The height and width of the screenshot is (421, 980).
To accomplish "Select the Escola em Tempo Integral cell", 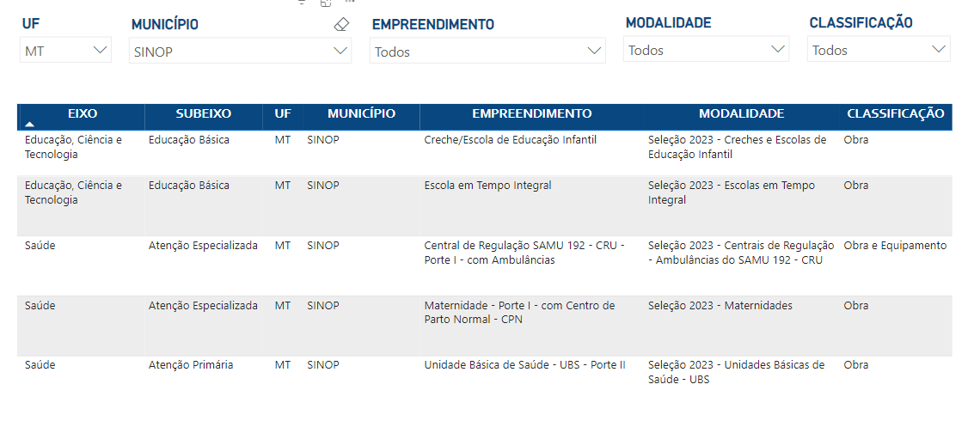I will pyautogui.click(x=487, y=186).
